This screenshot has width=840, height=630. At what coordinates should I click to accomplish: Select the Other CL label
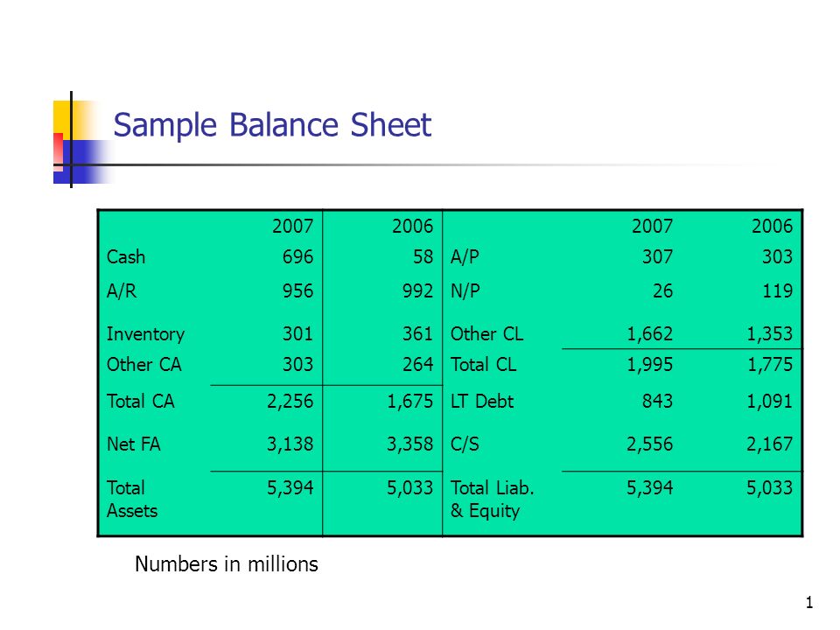click(487, 334)
